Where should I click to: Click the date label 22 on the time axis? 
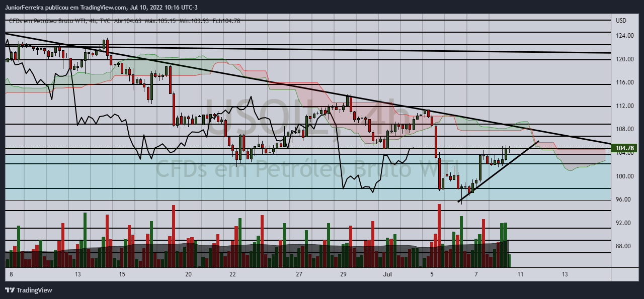click(233, 274)
